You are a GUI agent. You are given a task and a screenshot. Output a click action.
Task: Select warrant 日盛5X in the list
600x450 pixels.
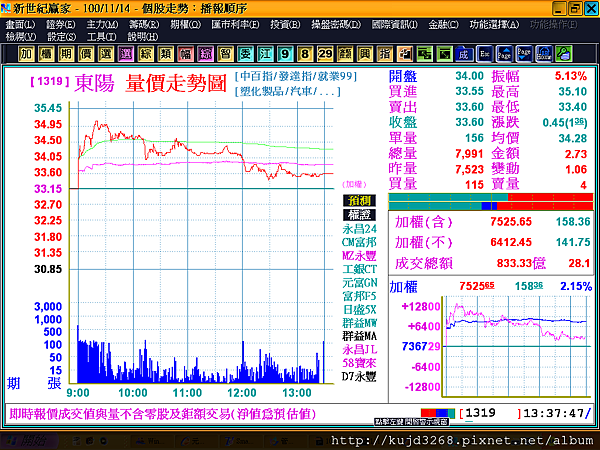click(359, 309)
